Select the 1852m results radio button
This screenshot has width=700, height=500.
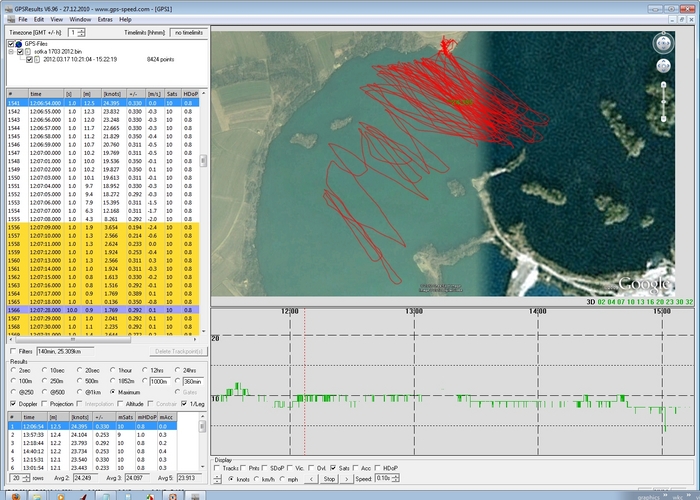112,381
